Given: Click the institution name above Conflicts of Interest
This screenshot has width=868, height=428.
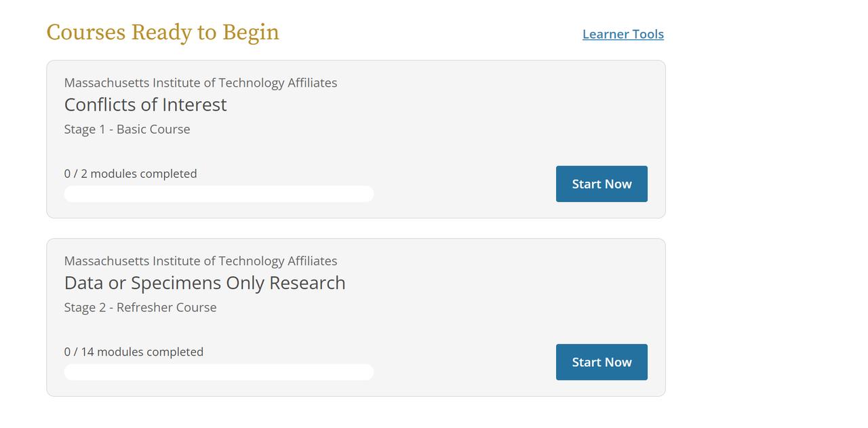Looking at the screenshot, I should pos(200,83).
